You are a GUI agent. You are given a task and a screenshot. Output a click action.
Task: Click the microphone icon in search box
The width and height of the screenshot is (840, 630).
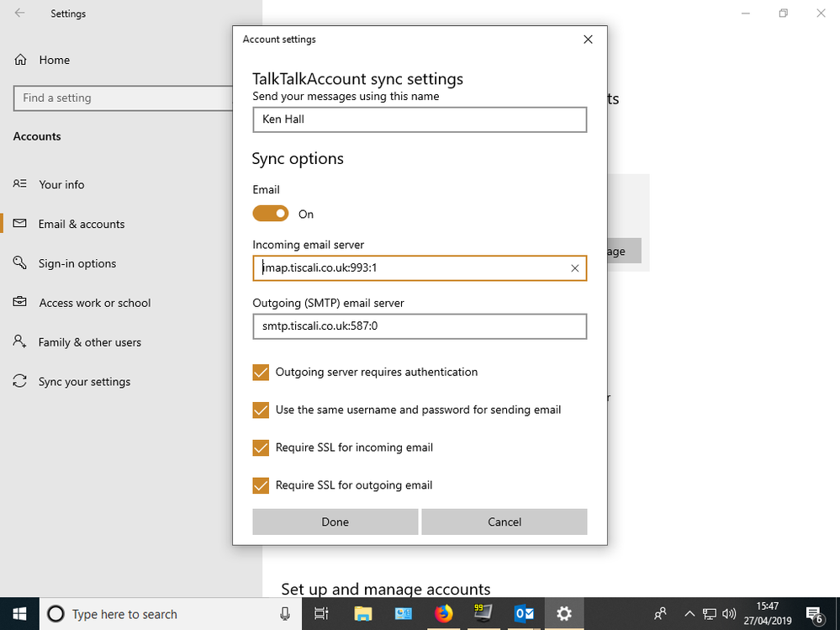click(286, 614)
